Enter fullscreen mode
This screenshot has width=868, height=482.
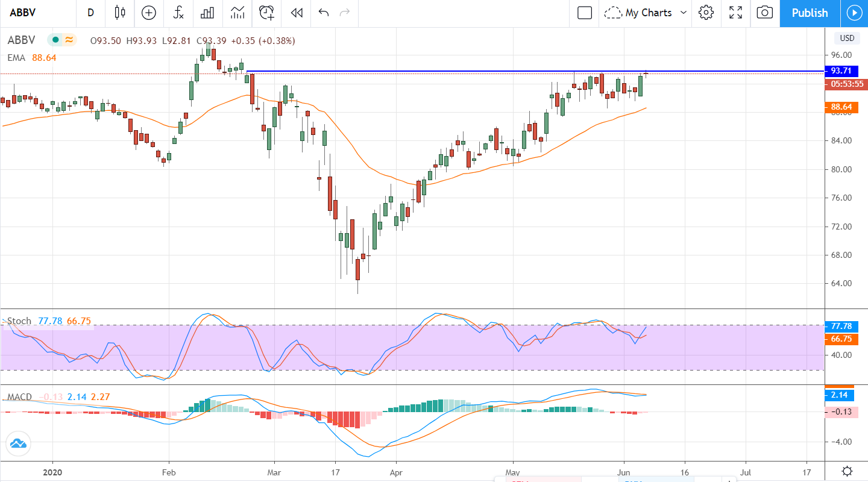point(735,13)
